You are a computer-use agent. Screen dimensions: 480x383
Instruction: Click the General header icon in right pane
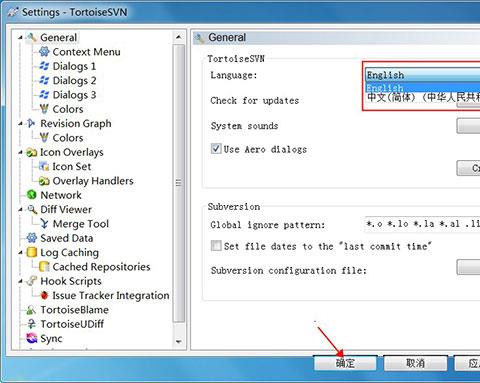pyautogui.click(x=199, y=38)
